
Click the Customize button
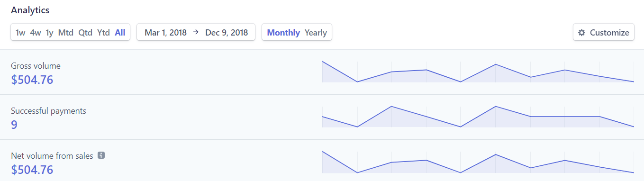(604, 33)
